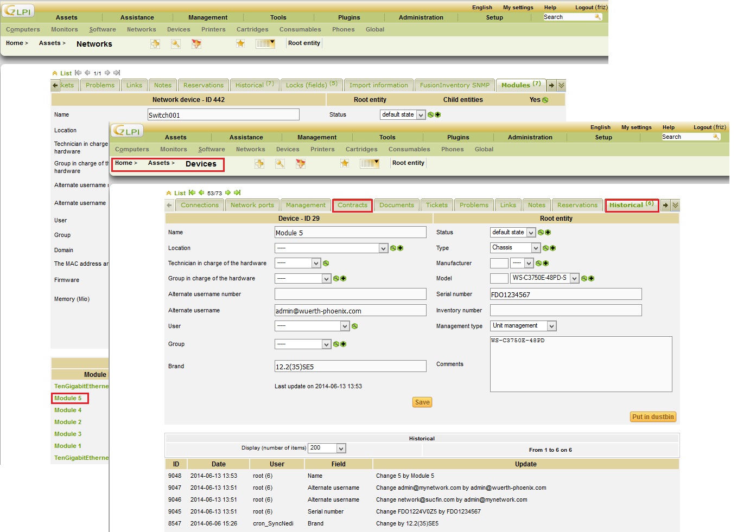The width and height of the screenshot is (756, 532).
Task: Open the Administration menu in the Devices window
Action: click(x=530, y=137)
